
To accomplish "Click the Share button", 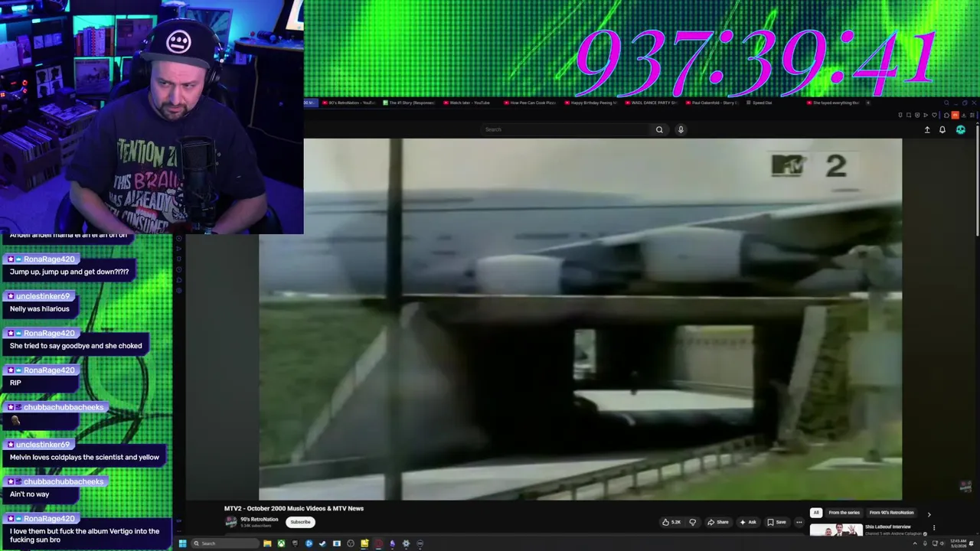I will pos(718,522).
